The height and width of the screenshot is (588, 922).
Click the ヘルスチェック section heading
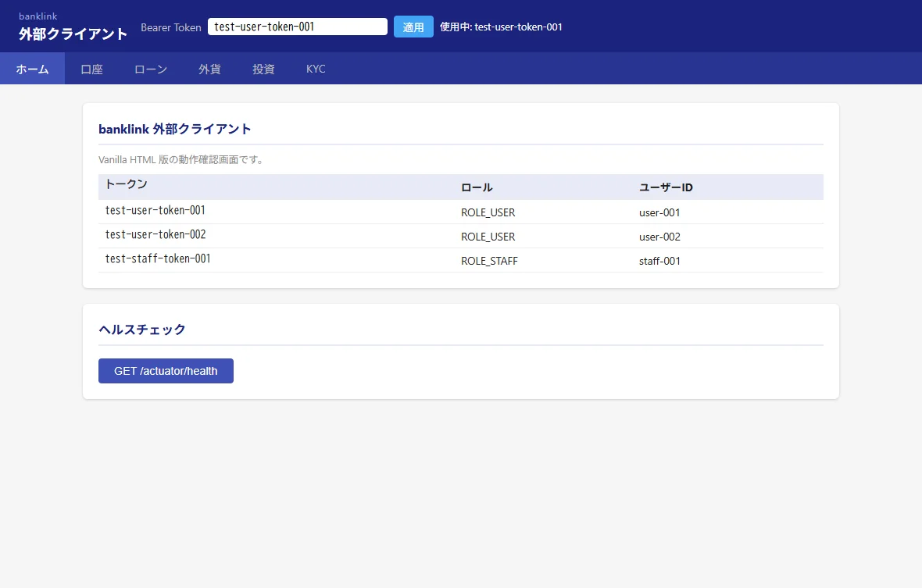[x=141, y=330]
